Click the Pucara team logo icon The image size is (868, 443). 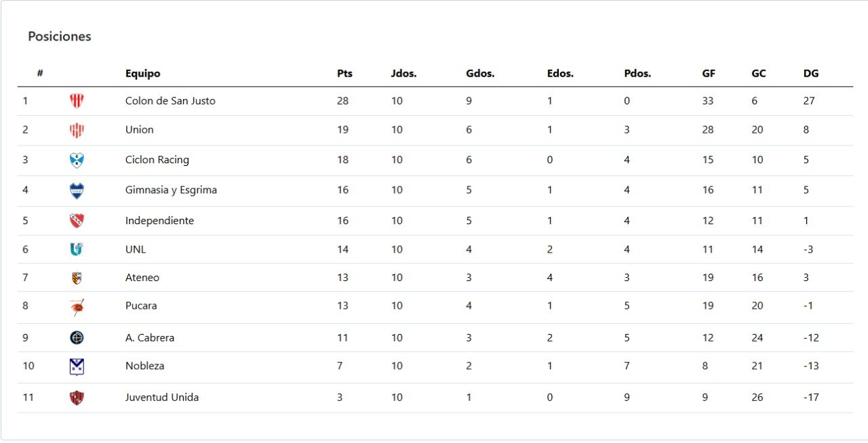(77, 307)
